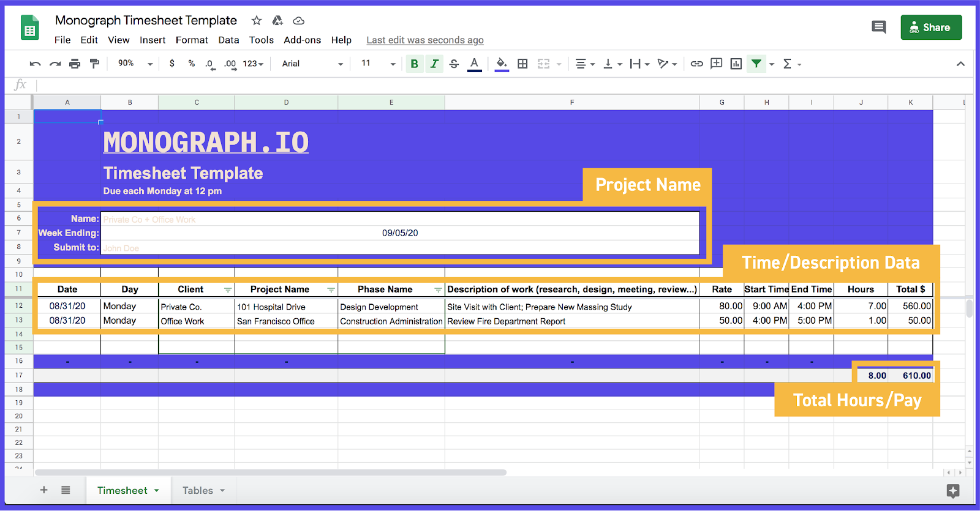Image resolution: width=980 pixels, height=511 pixels.
Task: Open the Data menu
Action: (x=228, y=40)
